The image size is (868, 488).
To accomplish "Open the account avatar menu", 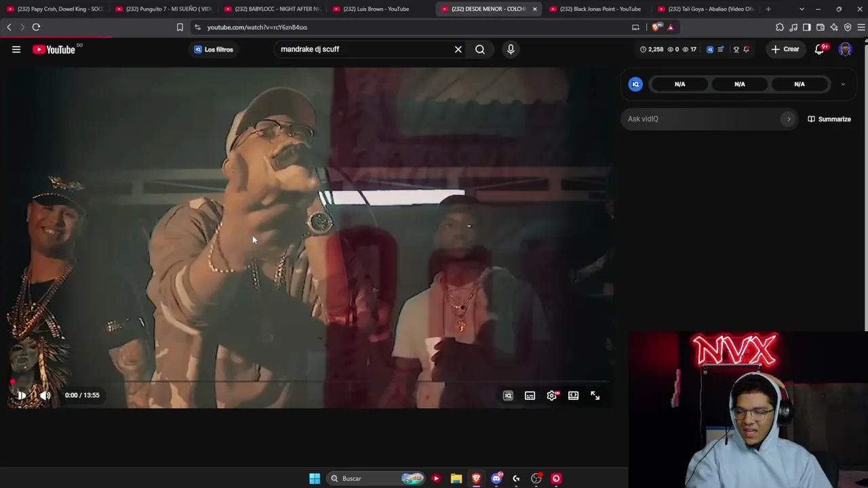I will pyautogui.click(x=845, y=49).
